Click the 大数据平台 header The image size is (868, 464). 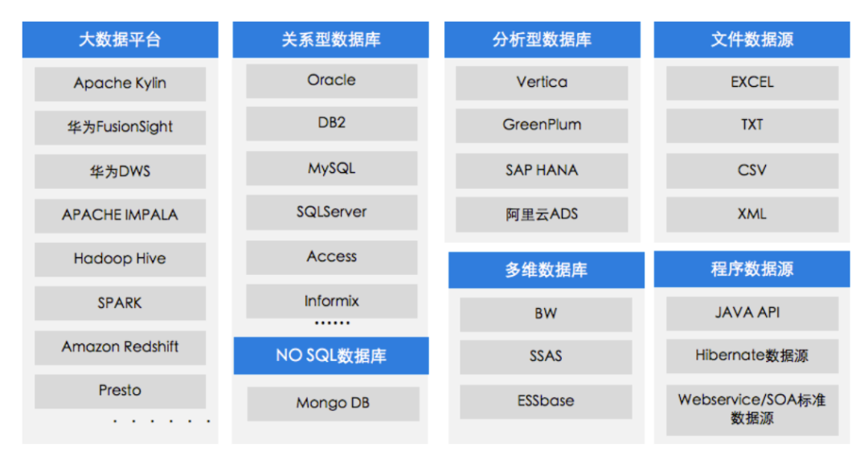point(120,39)
